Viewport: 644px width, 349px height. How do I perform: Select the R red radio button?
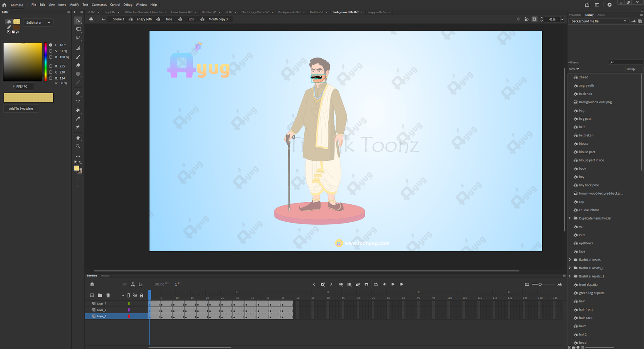[x=51, y=66]
